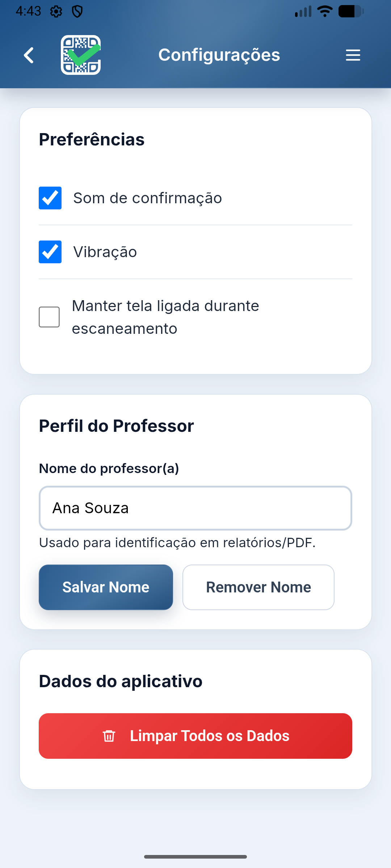Tap the Vibração label text
Viewport: 391px width, 868px height.
pyautogui.click(x=105, y=252)
